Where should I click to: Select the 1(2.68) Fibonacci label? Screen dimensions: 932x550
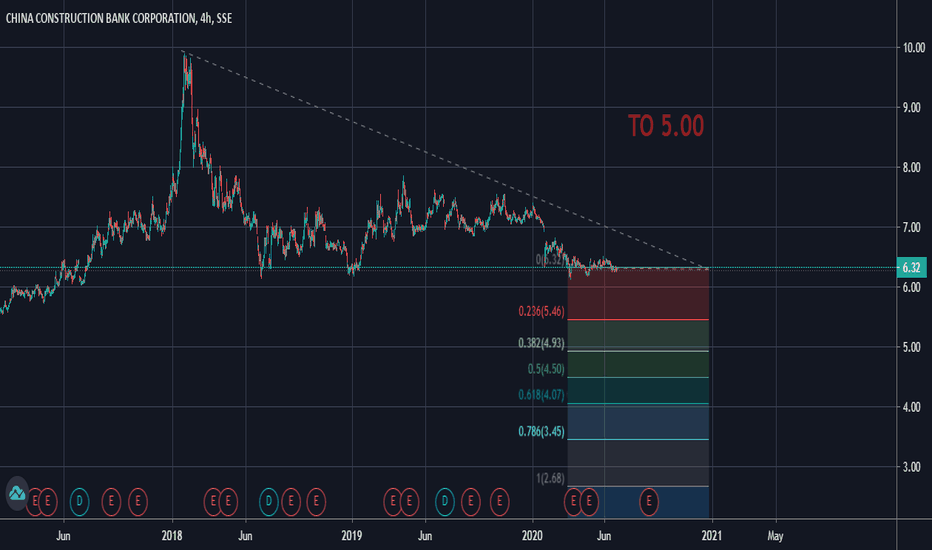click(x=550, y=478)
